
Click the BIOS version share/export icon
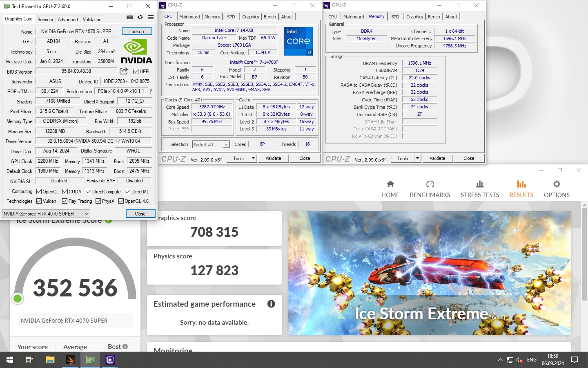[x=124, y=71]
